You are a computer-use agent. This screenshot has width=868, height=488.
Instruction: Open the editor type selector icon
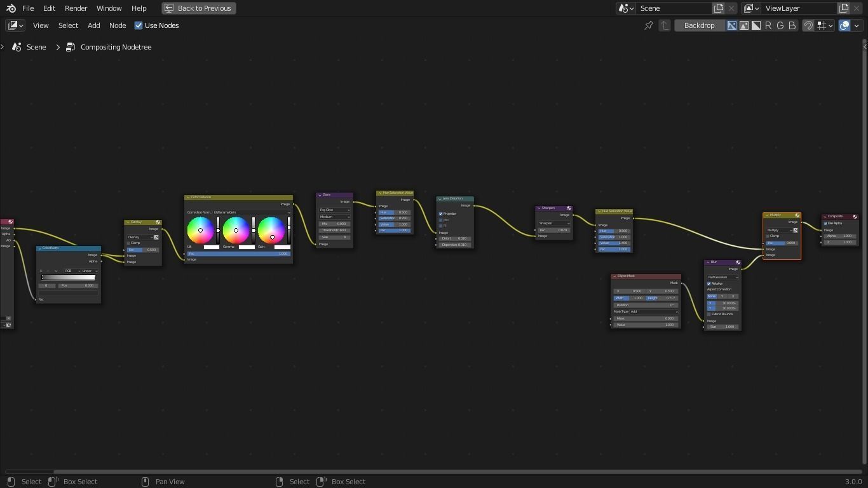coord(16,25)
